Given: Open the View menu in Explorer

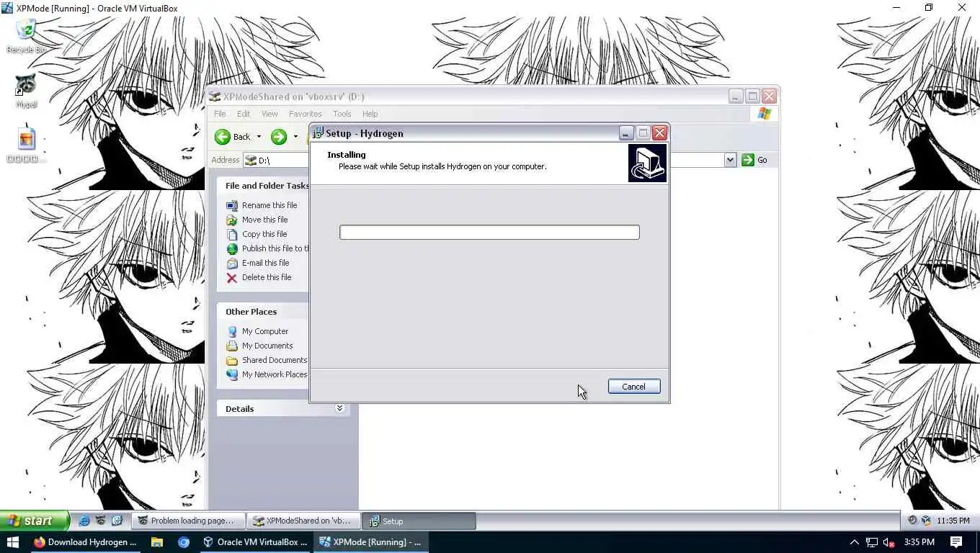Looking at the screenshot, I should (x=269, y=114).
